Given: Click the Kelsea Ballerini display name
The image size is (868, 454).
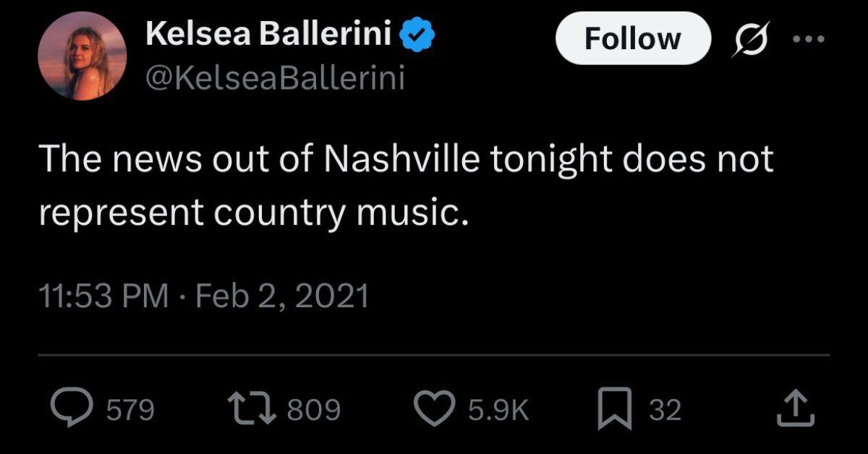Looking at the screenshot, I should [268, 34].
